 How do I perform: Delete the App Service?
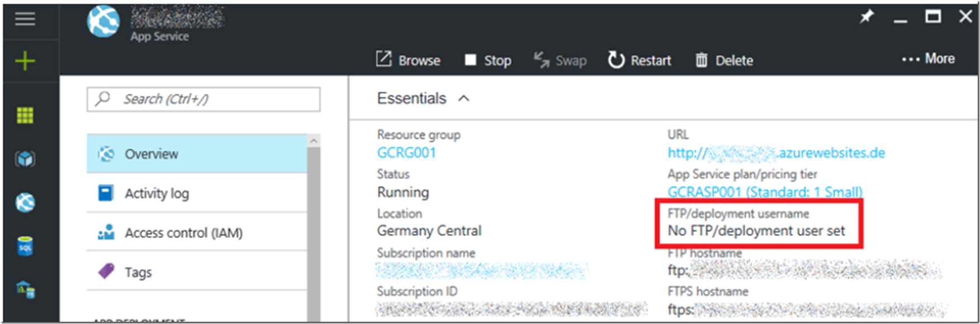click(x=724, y=60)
